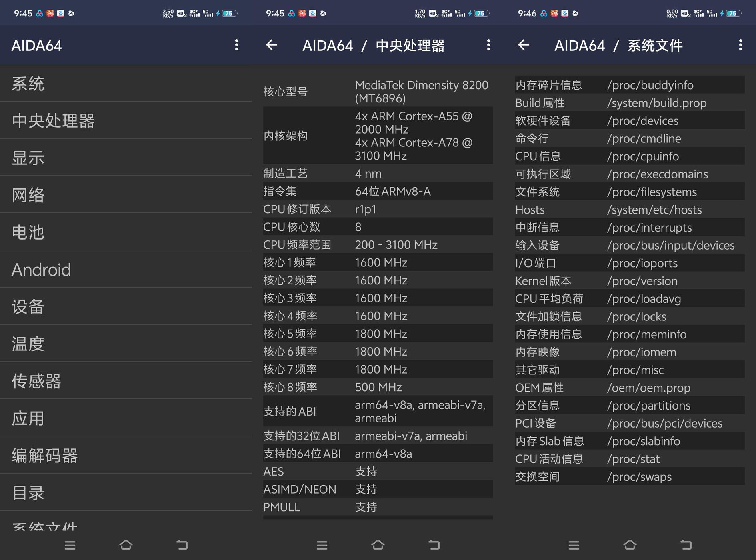Open overflow menu in AIDA64 main screen
The height and width of the screenshot is (560, 756).
(x=236, y=45)
